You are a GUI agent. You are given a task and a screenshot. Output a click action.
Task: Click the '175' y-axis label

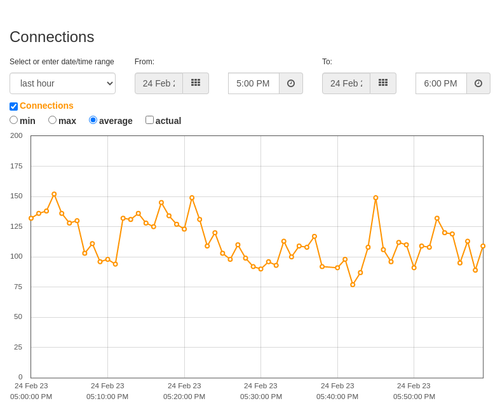[x=16, y=166]
